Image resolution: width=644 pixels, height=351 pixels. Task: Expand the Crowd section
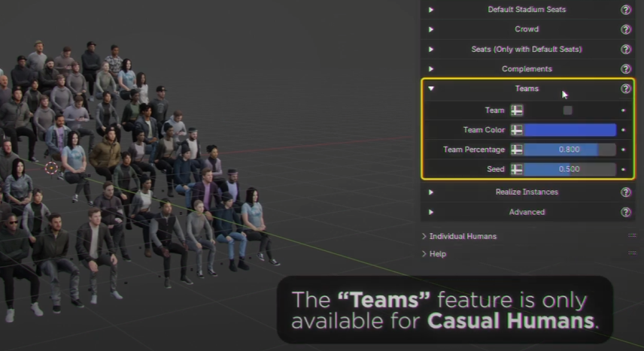tap(431, 29)
